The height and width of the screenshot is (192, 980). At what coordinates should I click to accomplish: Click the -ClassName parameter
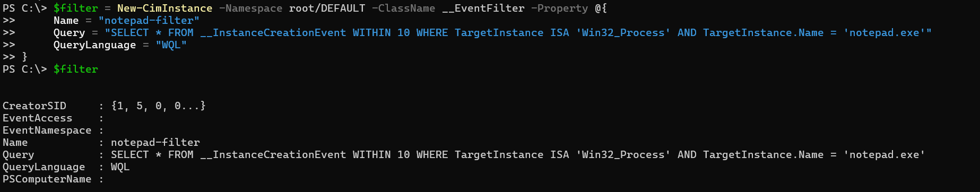point(404,8)
